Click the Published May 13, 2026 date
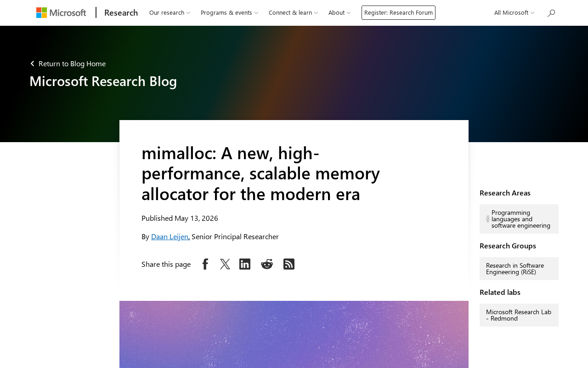588x368 pixels. coord(180,218)
